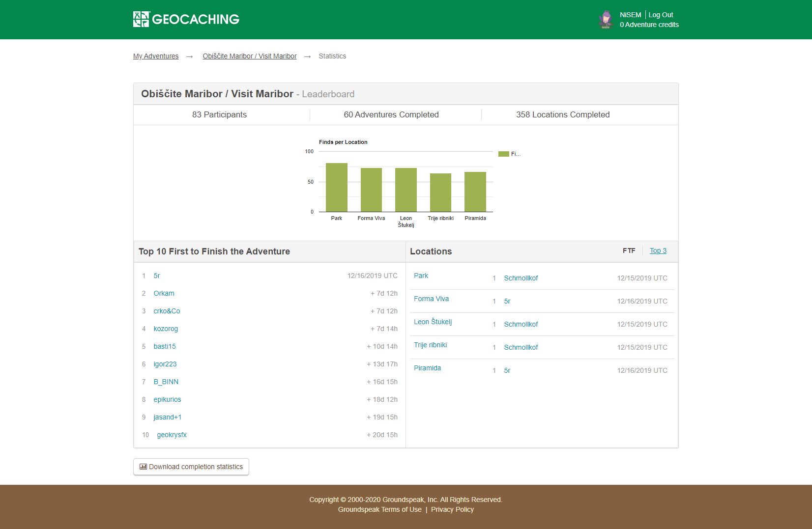Open Groundspeak Terms of Use
Viewport: 812px width, 529px height.
click(x=379, y=509)
